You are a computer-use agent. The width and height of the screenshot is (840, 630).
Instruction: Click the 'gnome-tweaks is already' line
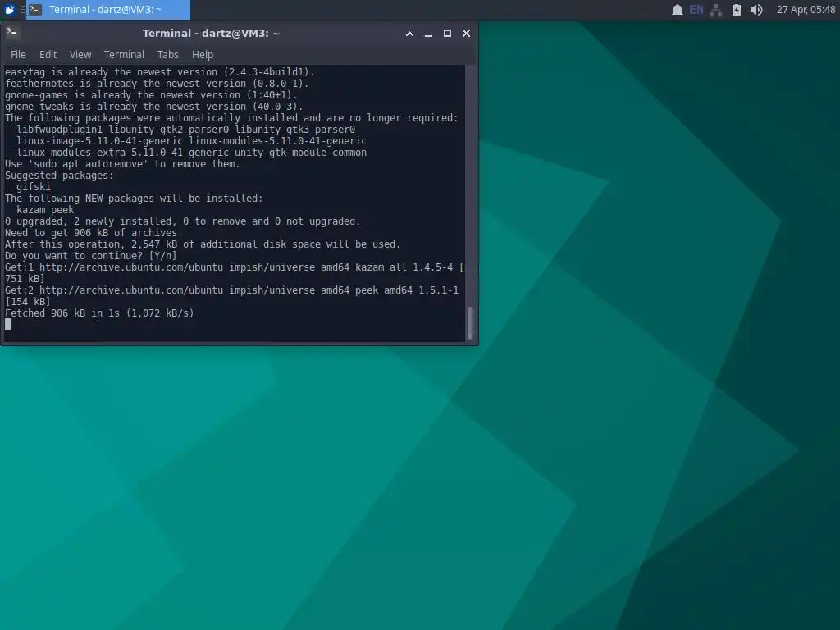(x=153, y=107)
